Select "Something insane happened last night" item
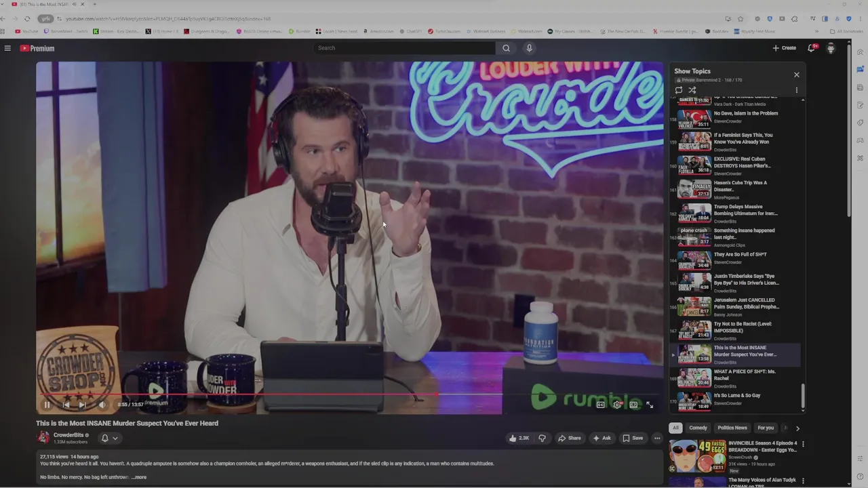The image size is (868, 488). tap(735, 237)
